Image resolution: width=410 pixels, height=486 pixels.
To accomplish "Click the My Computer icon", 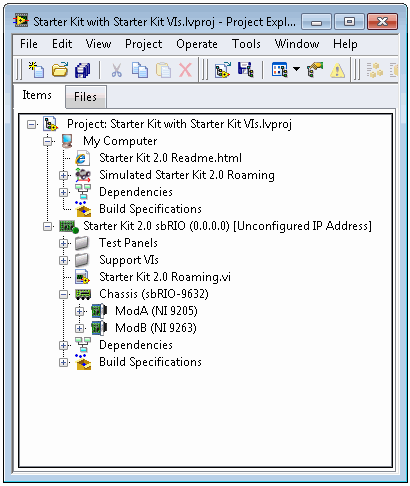I will 67,141.
